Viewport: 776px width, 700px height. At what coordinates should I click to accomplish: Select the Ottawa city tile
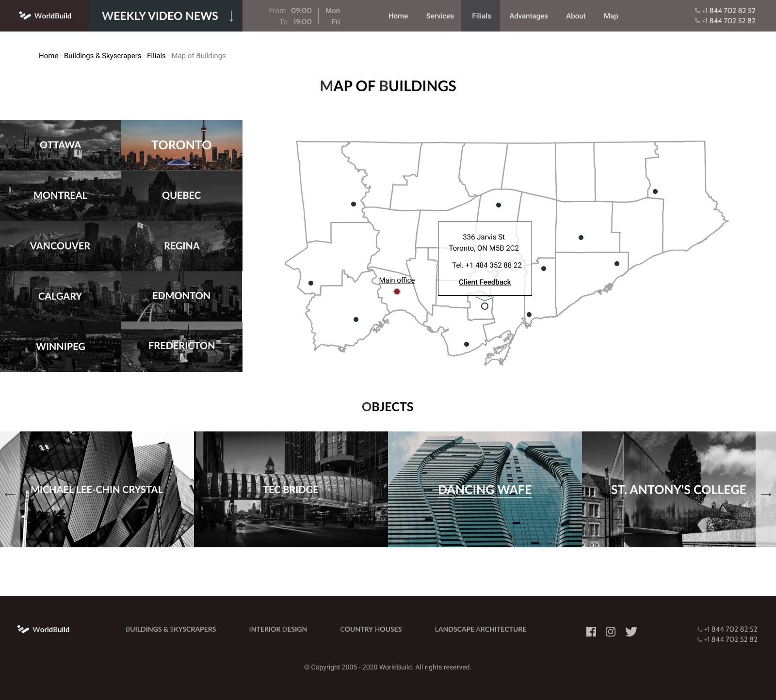click(61, 145)
